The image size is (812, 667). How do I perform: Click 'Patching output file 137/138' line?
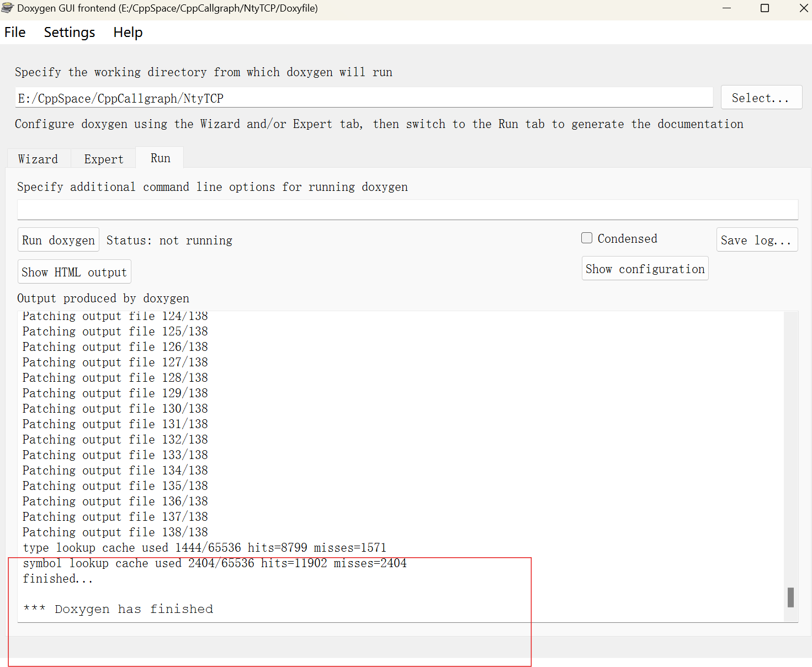click(115, 516)
